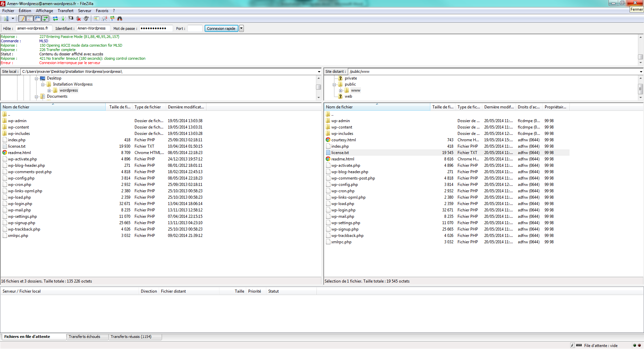The width and height of the screenshot is (644, 349).
Task: Collapse the remote public tree node
Action: coord(334,84)
